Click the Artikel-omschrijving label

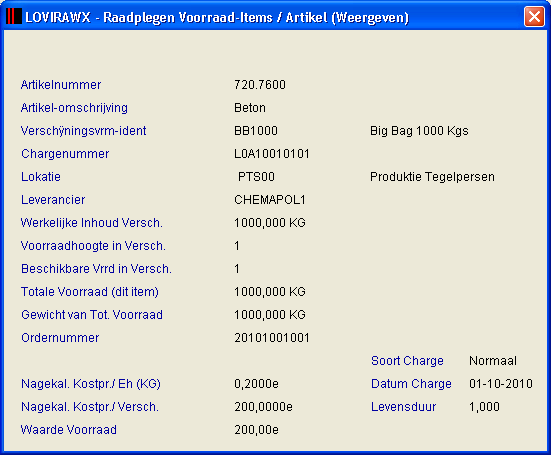(x=74, y=108)
